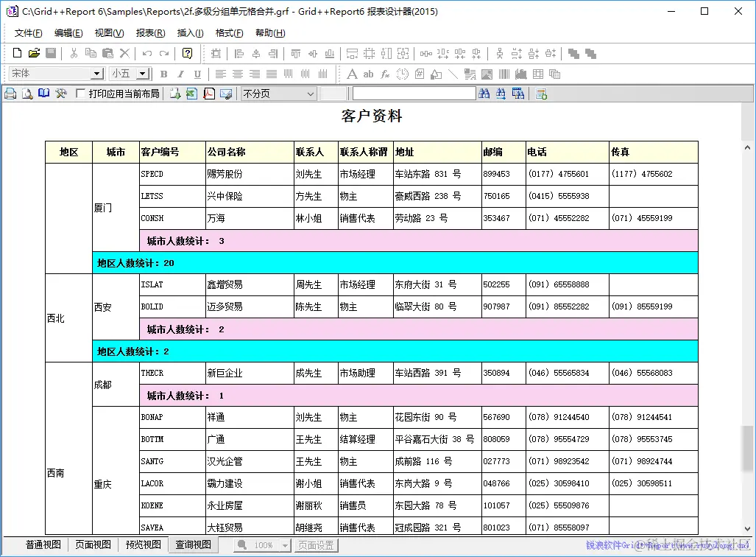Click the email report icon
This screenshot has width=756, height=557.
coord(225,94)
